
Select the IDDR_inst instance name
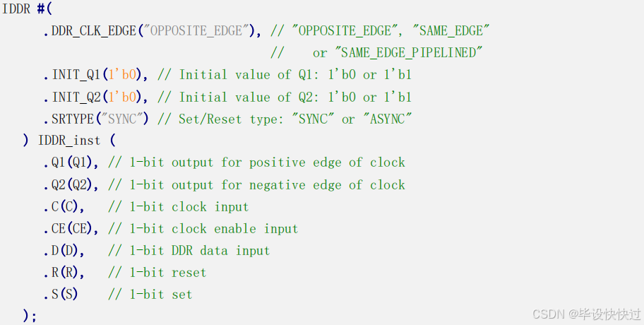pos(69,141)
